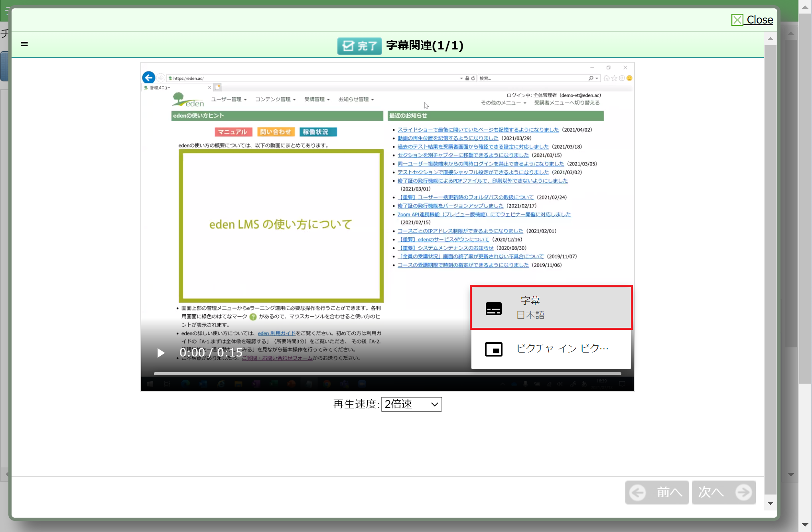The width and height of the screenshot is (812, 532).
Task: Click the hamburger menu icon at top left
Action: click(x=24, y=44)
